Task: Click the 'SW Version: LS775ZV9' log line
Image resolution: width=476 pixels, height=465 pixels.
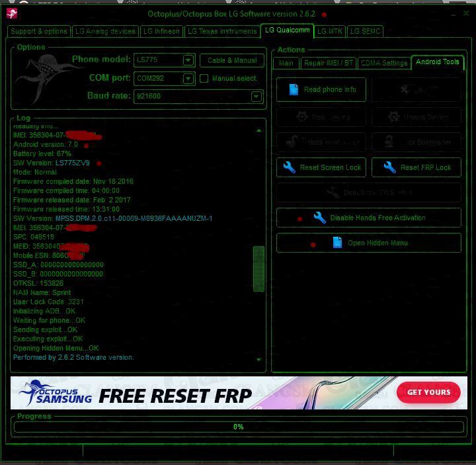Action: (52, 163)
